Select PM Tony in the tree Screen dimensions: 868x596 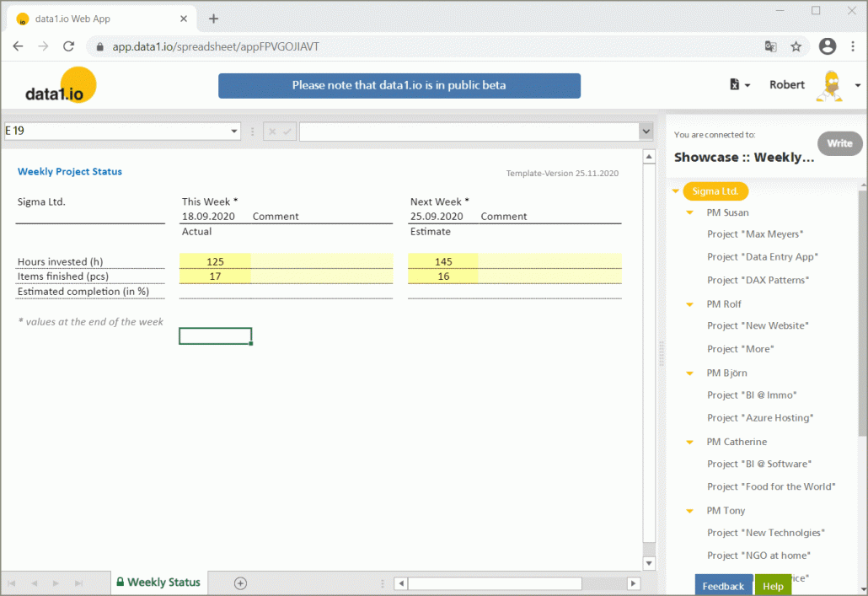pos(726,511)
